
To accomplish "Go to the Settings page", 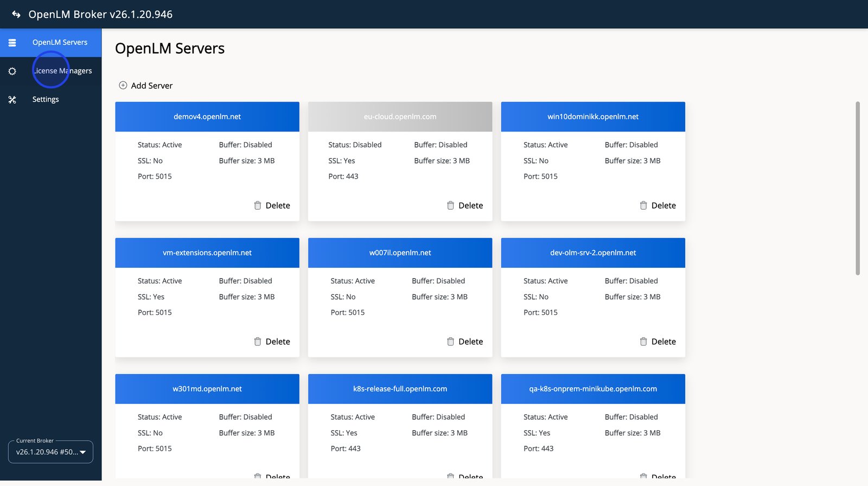I will pos(50,99).
